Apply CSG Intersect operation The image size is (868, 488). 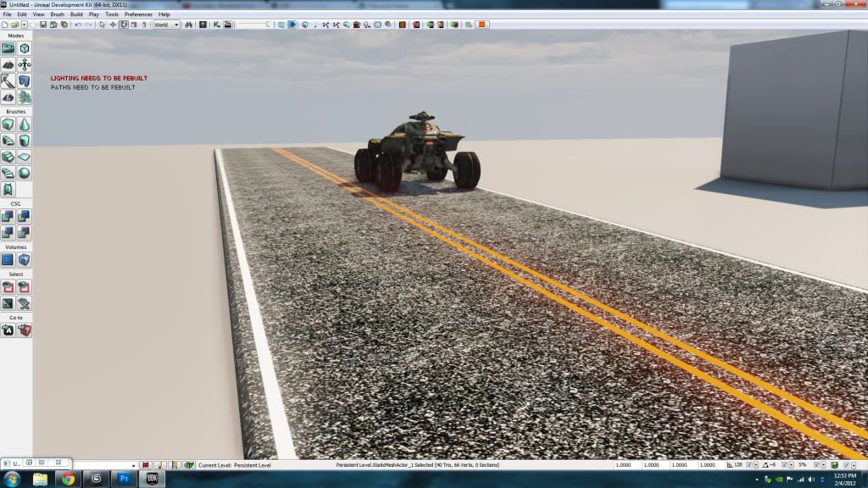[x=8, y=233]
